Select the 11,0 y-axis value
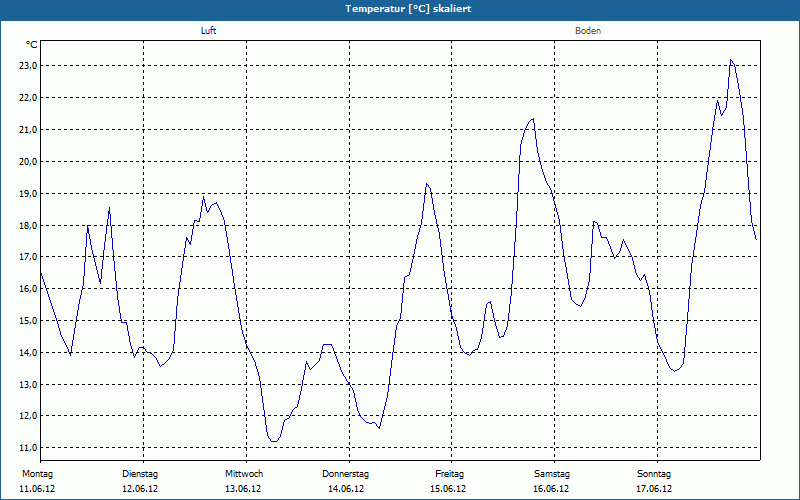 point(28,448)
